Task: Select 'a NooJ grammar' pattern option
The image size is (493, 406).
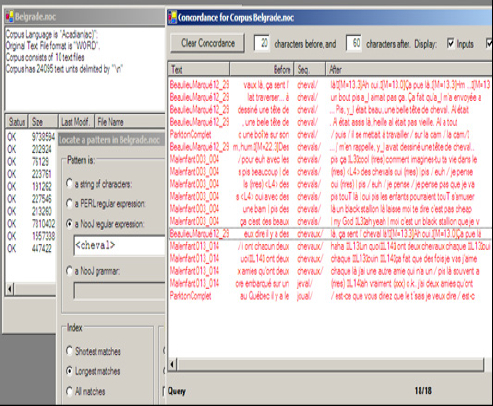Action: click(x=69, y=271)
